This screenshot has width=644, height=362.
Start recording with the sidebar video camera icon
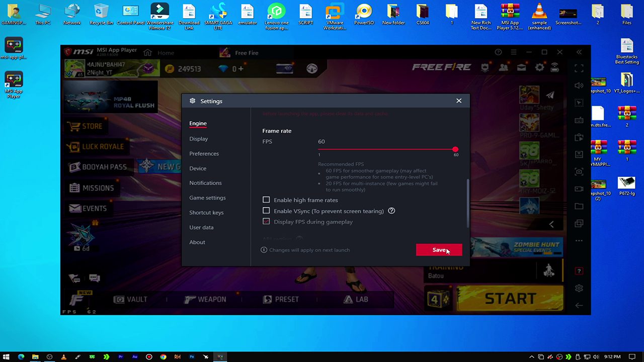[x=579, y=189]
